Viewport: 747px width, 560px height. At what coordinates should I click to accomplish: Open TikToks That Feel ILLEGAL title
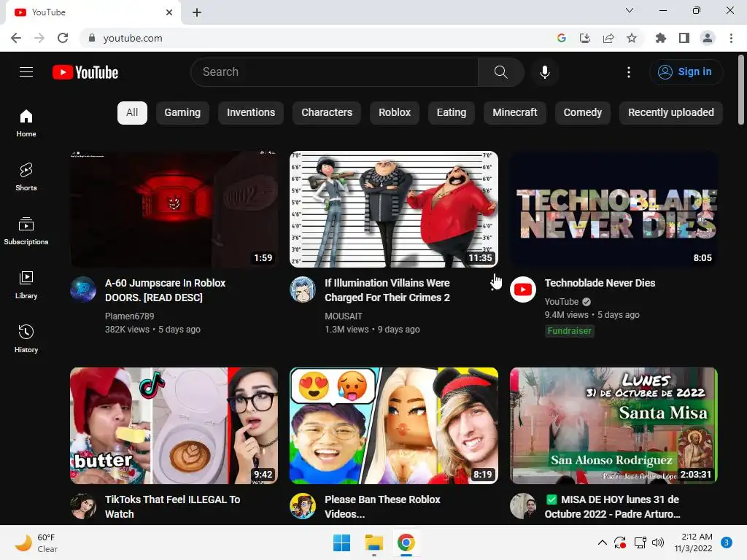[172, 507]
